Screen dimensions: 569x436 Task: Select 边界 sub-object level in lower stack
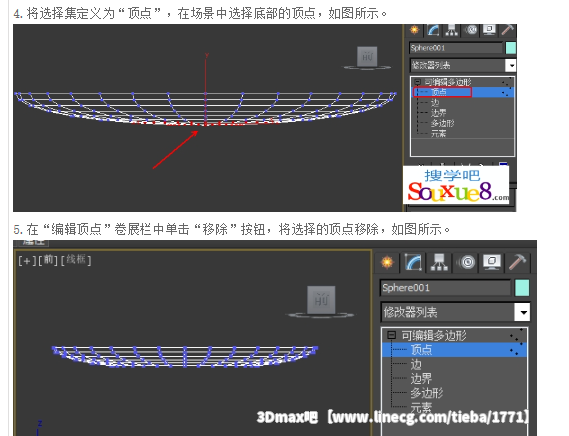coord(421,379)
